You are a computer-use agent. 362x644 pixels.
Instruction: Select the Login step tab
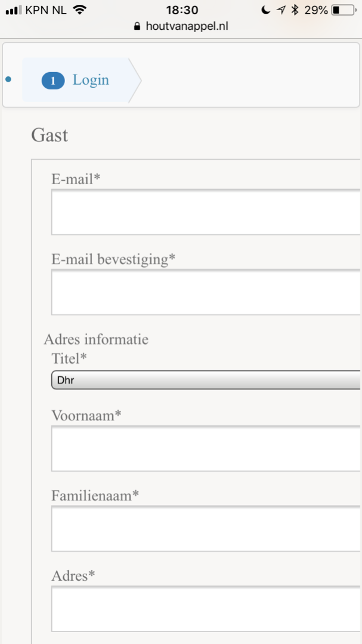click(x=81, y=80)
